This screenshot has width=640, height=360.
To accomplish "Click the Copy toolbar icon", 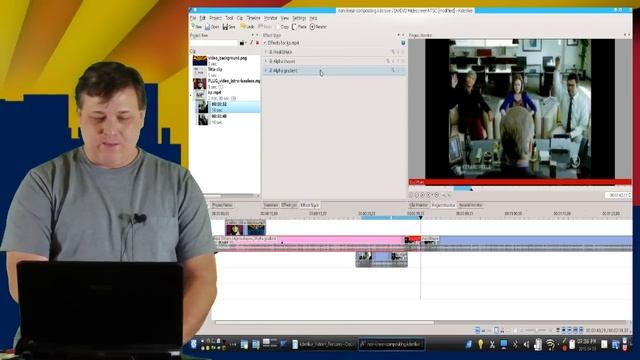I will tap(282, 27).
